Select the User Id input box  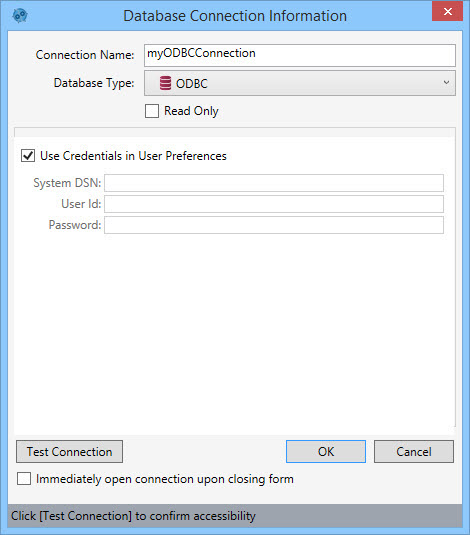pyautogui.click(x=274, y=204)
